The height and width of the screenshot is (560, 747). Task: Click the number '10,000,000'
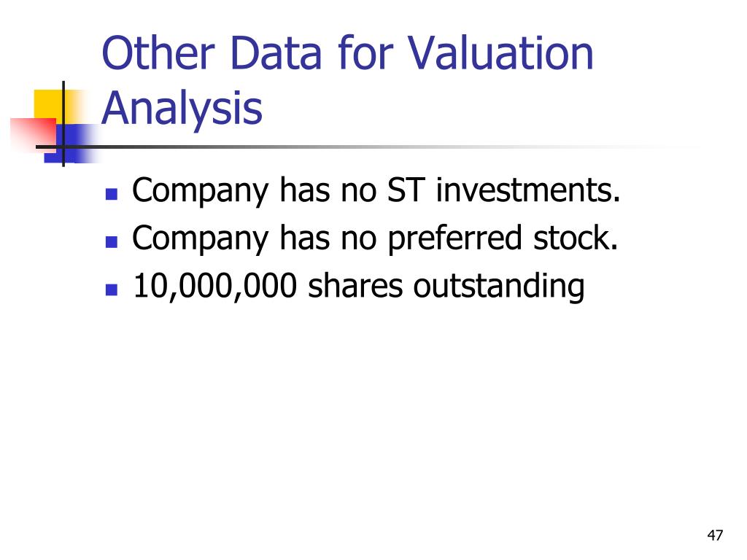[215, 286]
